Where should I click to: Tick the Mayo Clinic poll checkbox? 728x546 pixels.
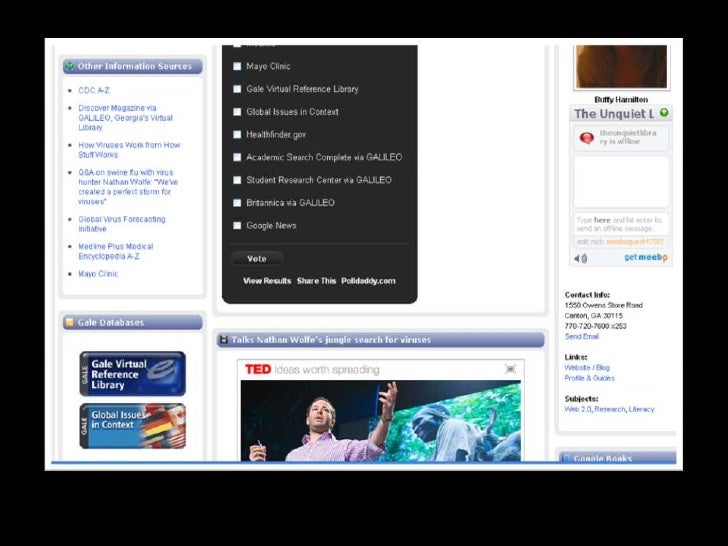click(x=237, y=66)
